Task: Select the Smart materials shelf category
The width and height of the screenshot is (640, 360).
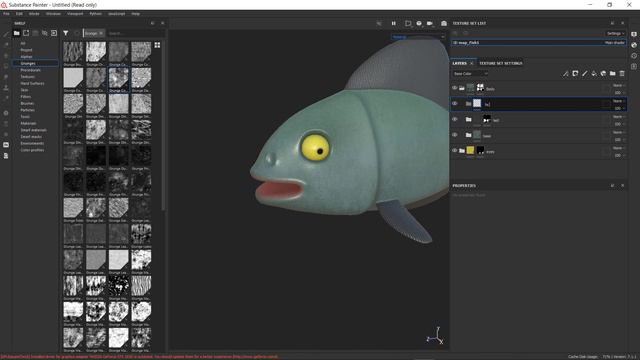Action: pos(33,130)
